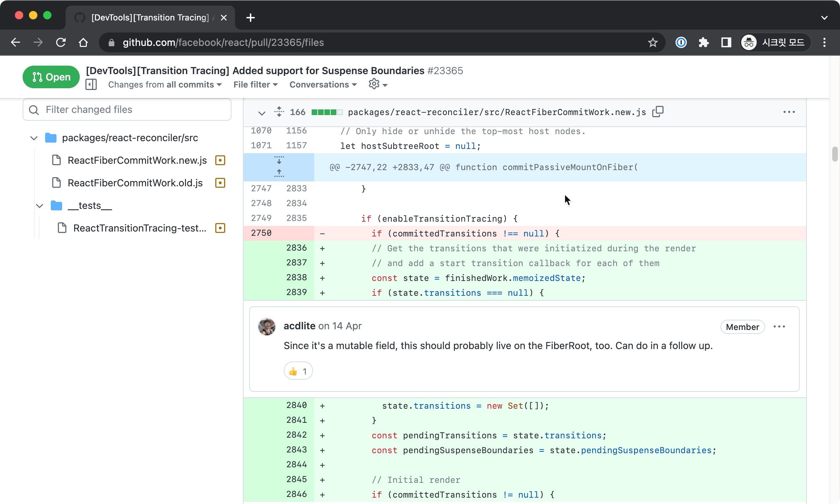Toggle the file tree sidebar icon

pos(91,85)
